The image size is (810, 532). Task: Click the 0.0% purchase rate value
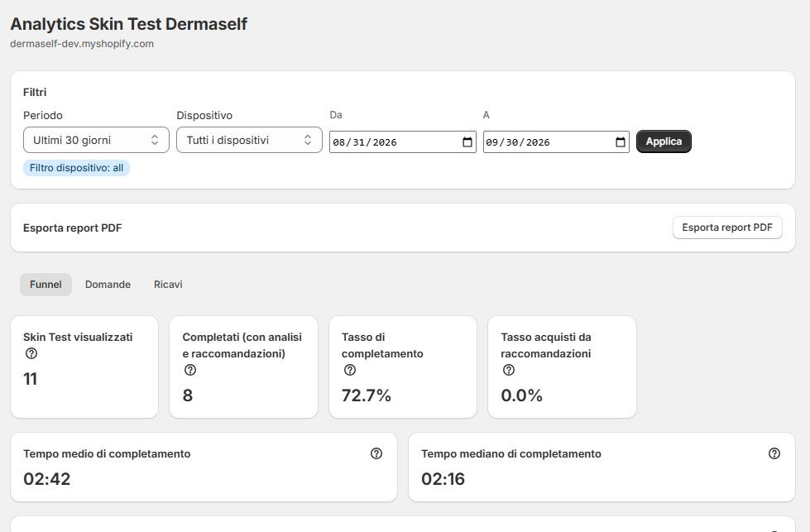click(522, 395)
